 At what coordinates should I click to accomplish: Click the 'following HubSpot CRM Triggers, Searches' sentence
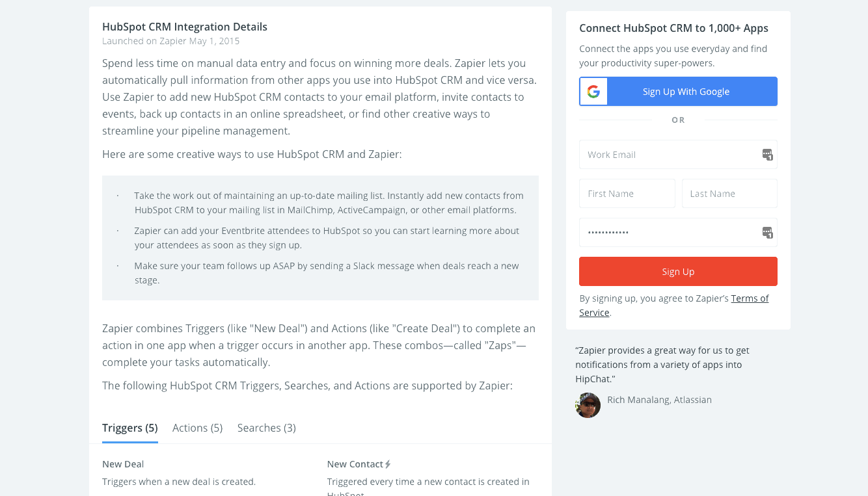click(x=307, y=385)
